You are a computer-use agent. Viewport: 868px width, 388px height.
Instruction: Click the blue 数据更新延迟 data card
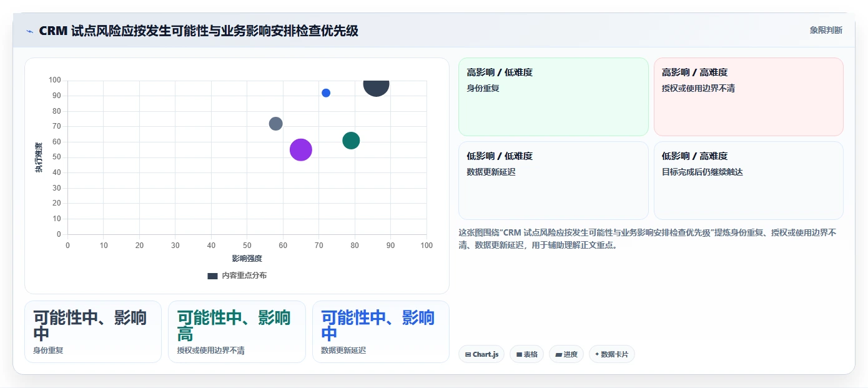coord(381,332)
